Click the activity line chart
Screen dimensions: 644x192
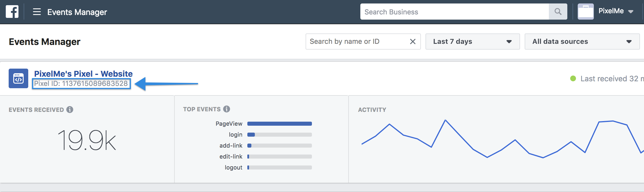point(502,139)
